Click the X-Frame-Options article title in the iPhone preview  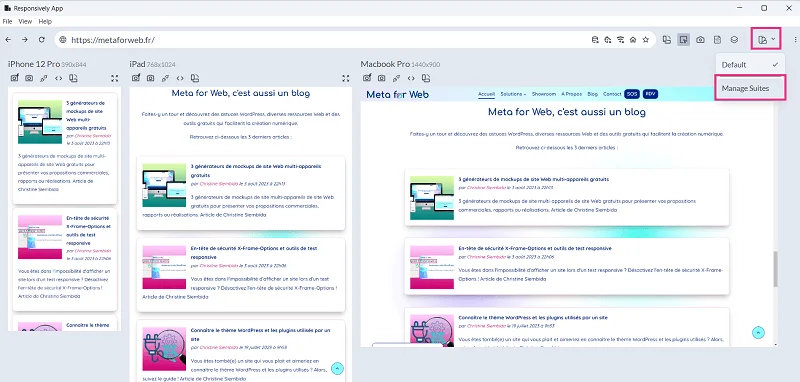[88, 231]
